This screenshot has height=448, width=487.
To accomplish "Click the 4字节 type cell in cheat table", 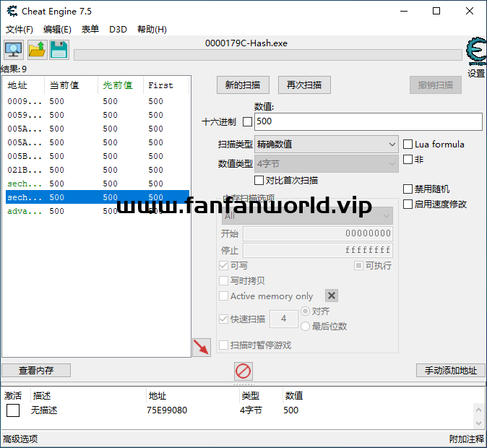I will tap(251, 410).
